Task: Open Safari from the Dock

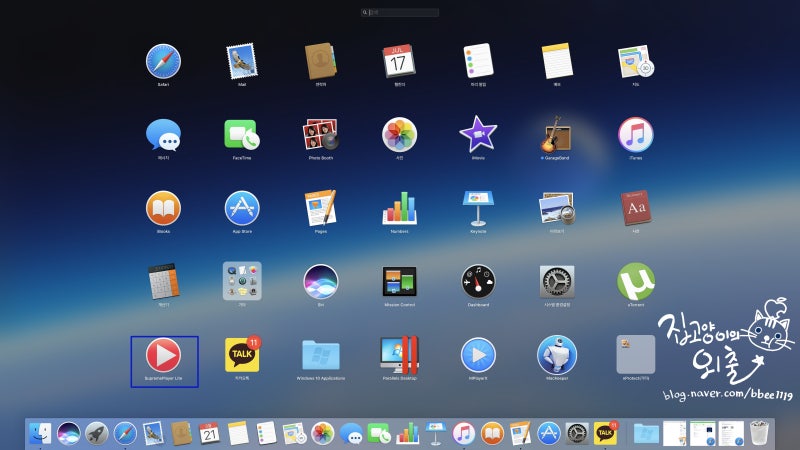Action: (125, 434)
